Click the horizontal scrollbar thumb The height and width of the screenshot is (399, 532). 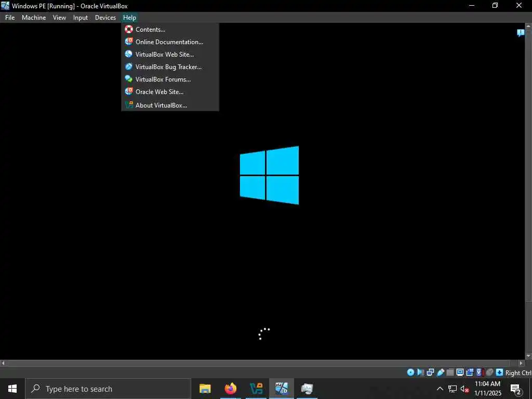(x=258, y=363)
